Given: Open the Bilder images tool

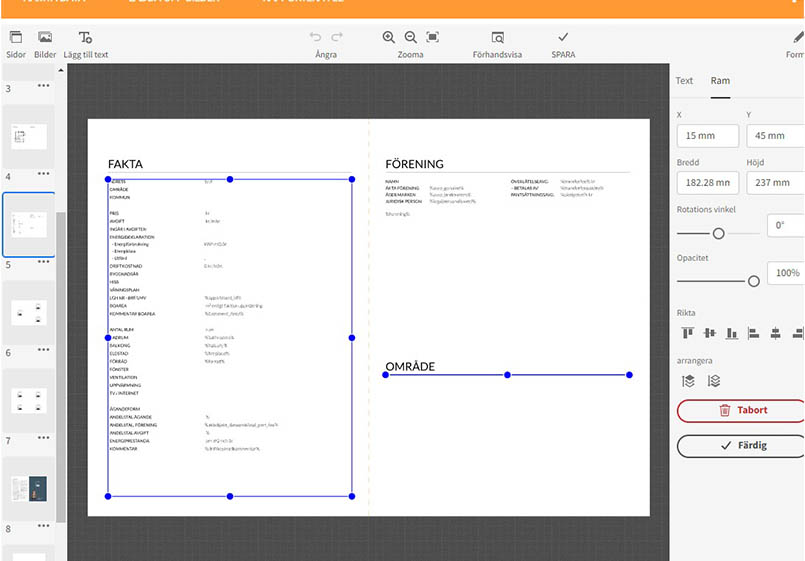Looking at the screenshot, I should [x=45, y=44].
